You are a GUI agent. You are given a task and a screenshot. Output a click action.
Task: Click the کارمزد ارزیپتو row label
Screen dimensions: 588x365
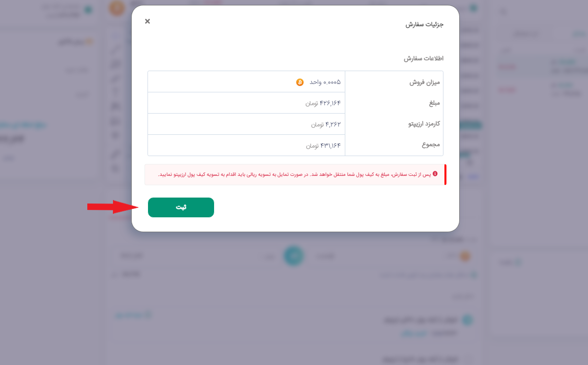[424, 124]
